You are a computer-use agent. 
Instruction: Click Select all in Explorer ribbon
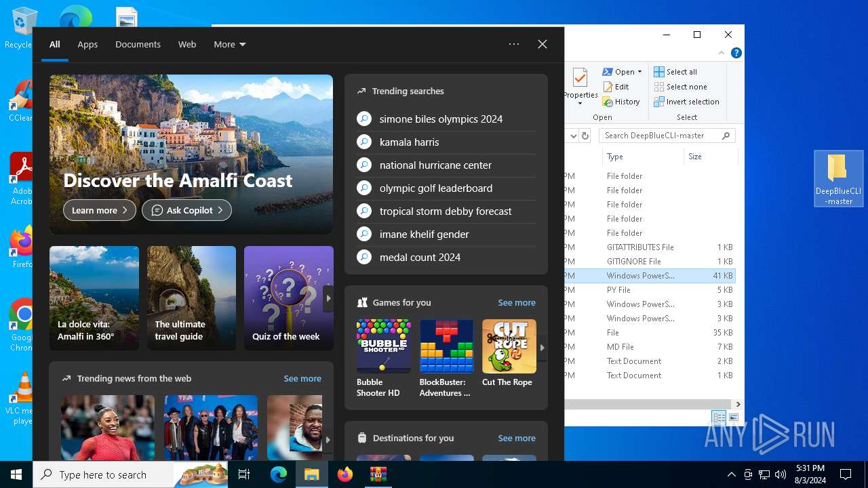[x=675, y=72]
